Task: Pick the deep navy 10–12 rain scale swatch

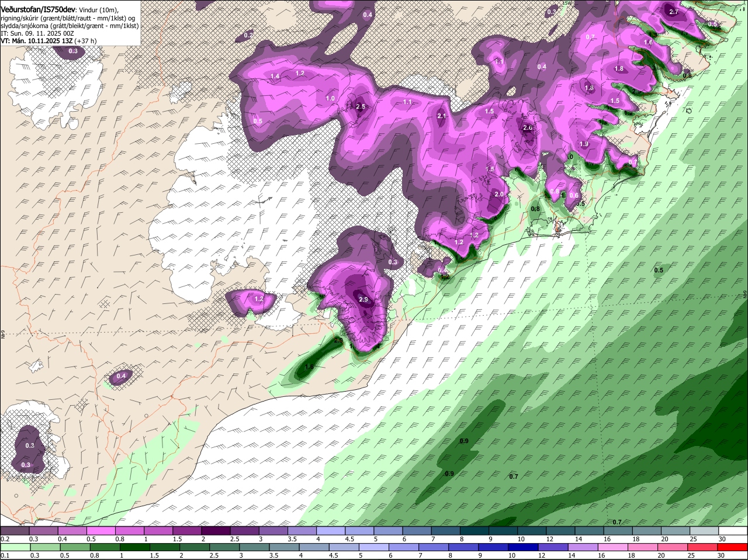Action: coord(524,547)
